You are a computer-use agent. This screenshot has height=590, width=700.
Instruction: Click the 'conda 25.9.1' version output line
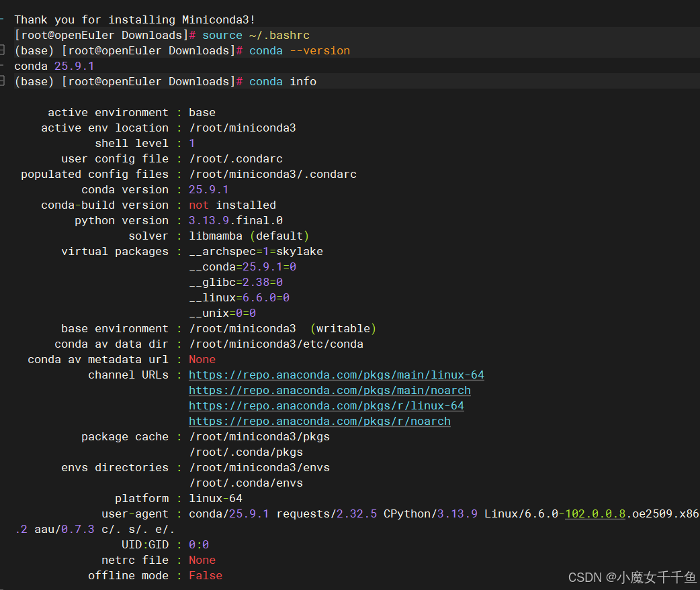click(x=54, y=66)
